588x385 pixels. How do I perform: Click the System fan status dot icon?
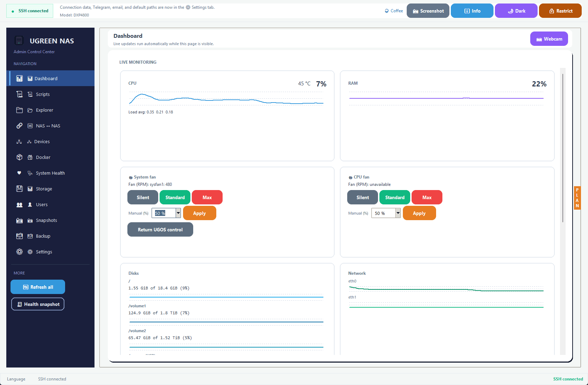point(131,177)
